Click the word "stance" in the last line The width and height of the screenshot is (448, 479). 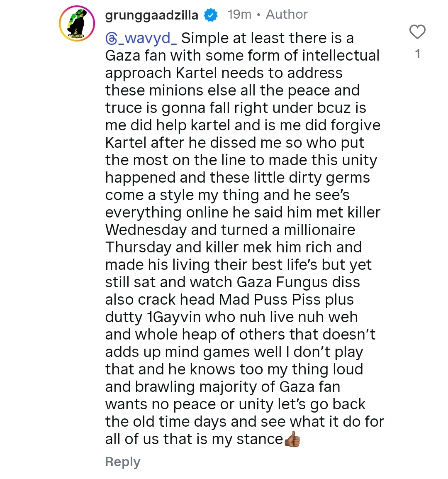260,439
